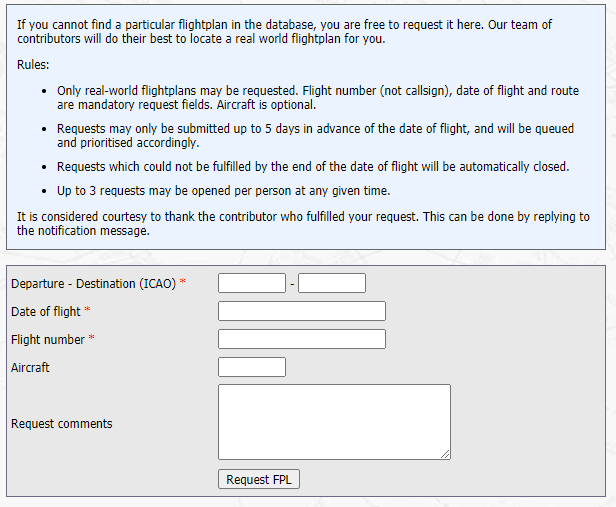Viewport: 616px width, 507px height.
Task: Focus the Date of flight input
Action: [x=301, y=311]
